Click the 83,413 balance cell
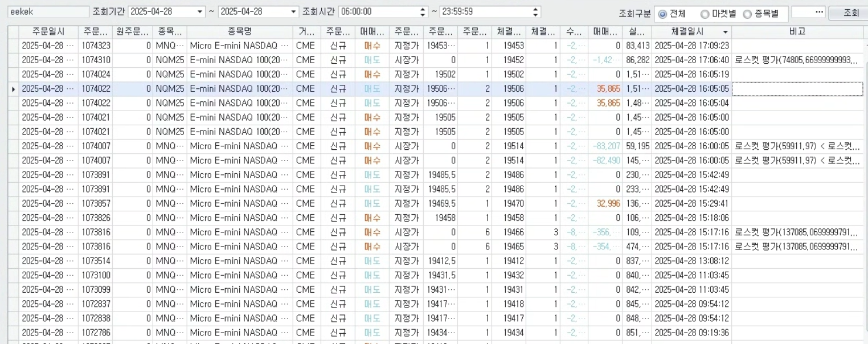 click(637, 46)
